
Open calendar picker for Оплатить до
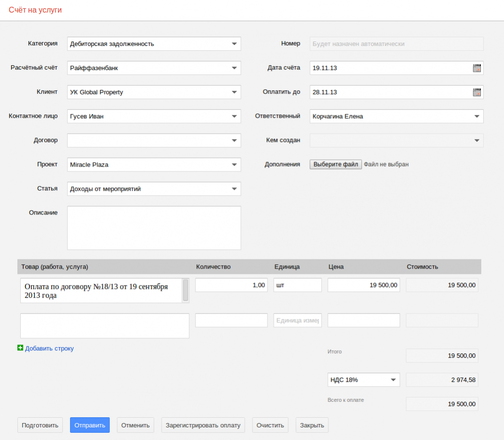coord(477,92)
